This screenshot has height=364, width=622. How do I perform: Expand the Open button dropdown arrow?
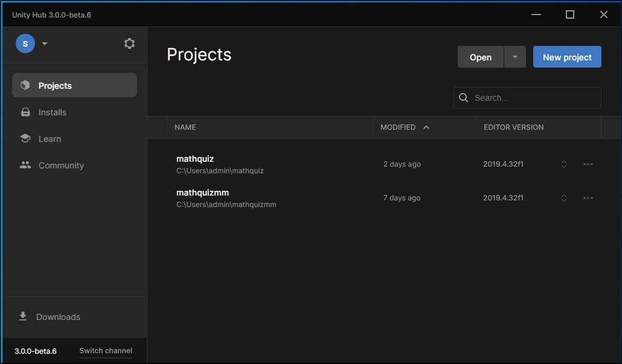click(x=515, y=57)
